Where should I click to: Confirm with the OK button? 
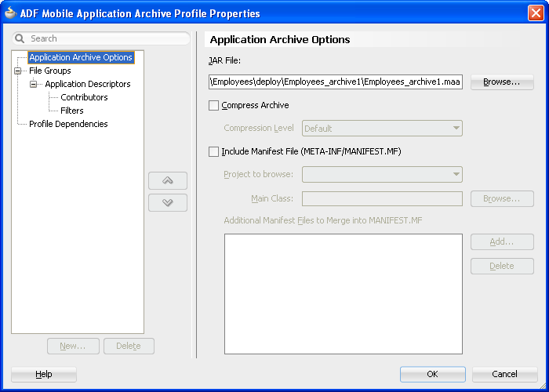pos(432,374)
